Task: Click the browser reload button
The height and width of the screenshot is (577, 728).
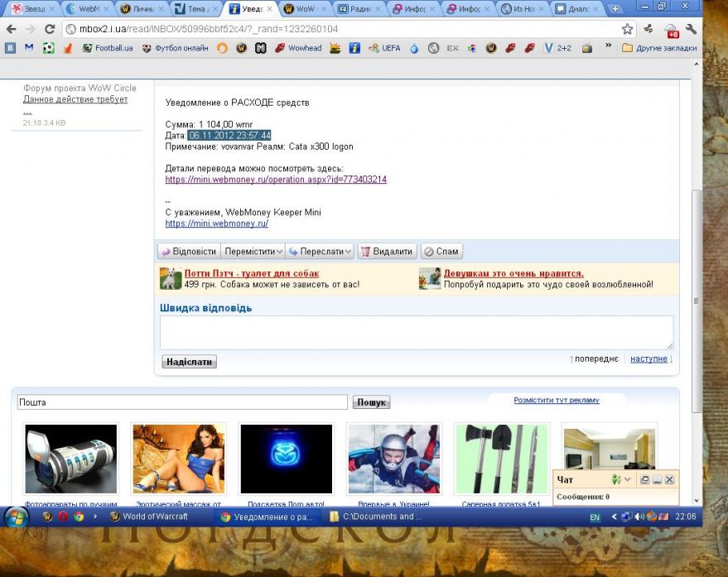Action: [x=50, y=29]
